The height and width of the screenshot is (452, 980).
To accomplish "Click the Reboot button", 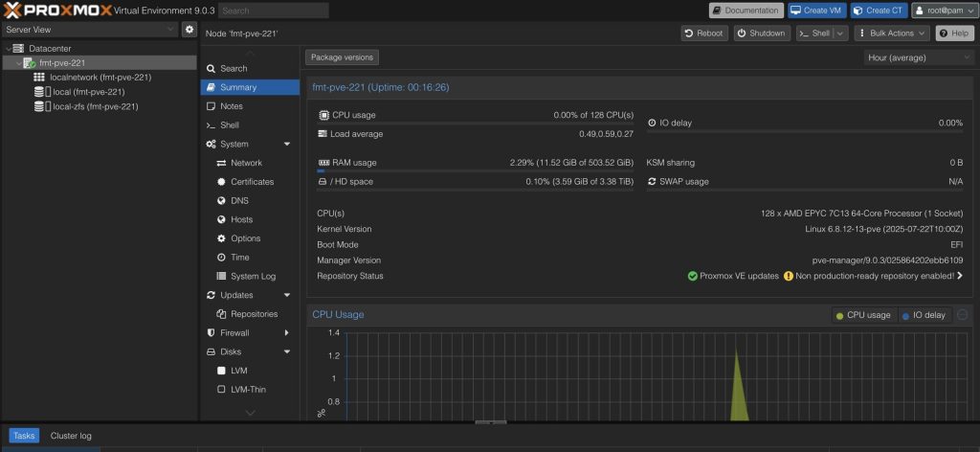I will point(704,34).
